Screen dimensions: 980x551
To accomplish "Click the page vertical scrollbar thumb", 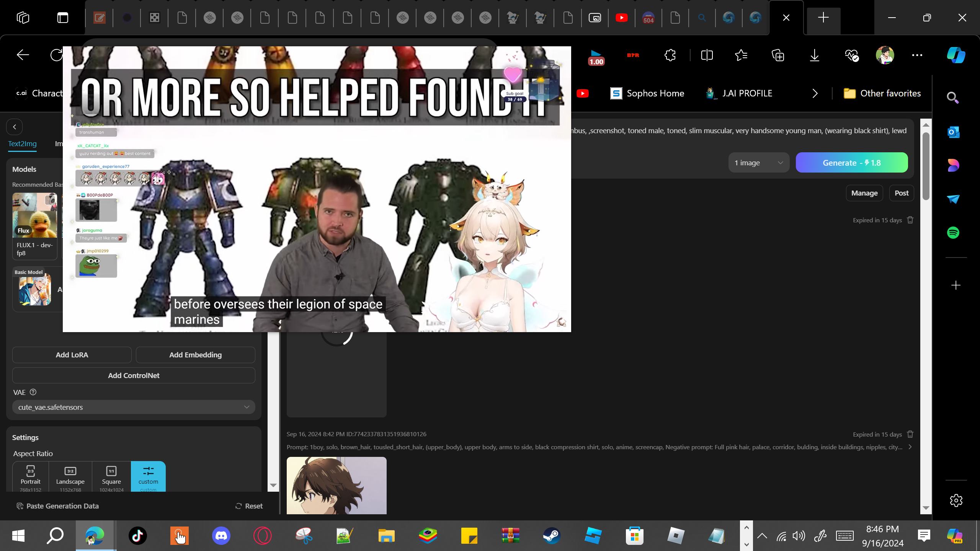I will (x=926, y=166).
